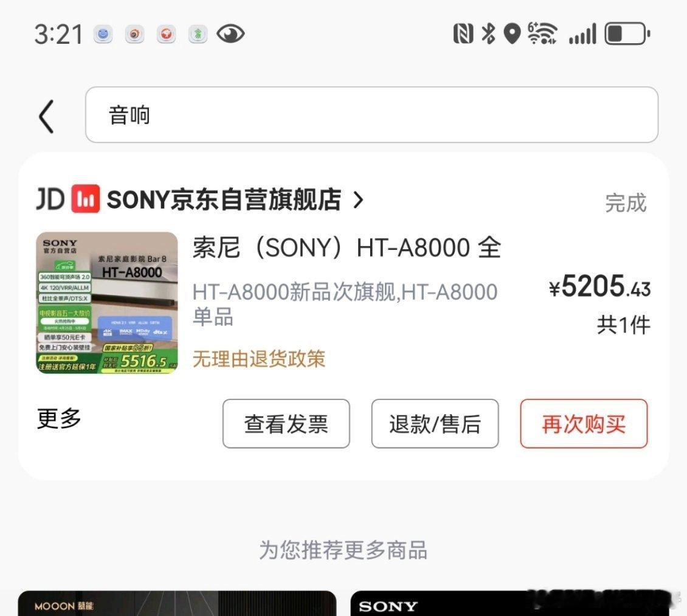Tap the Bluetooth status icon

pos(488,33)
